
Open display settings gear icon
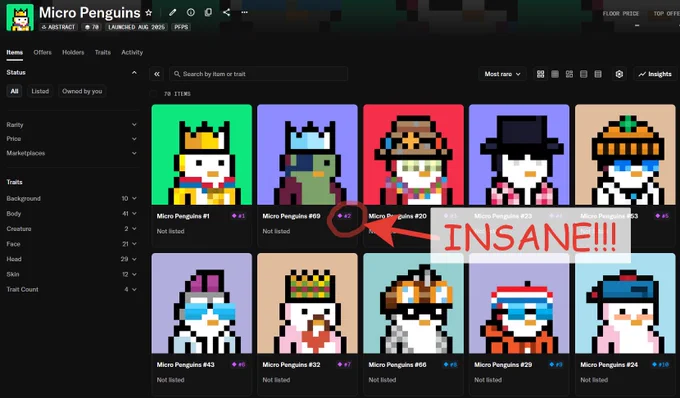619,74
